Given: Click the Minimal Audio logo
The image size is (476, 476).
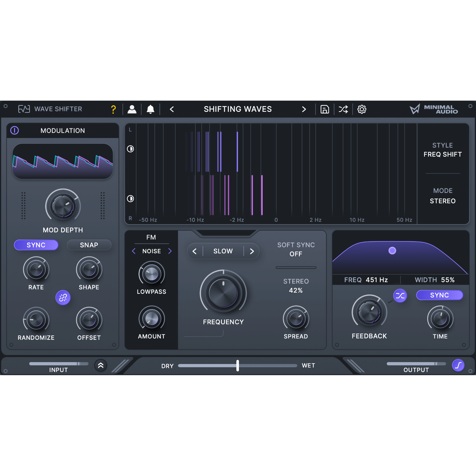Looking at the screenshot, I should pyautogui.click(x=434, y=109).
